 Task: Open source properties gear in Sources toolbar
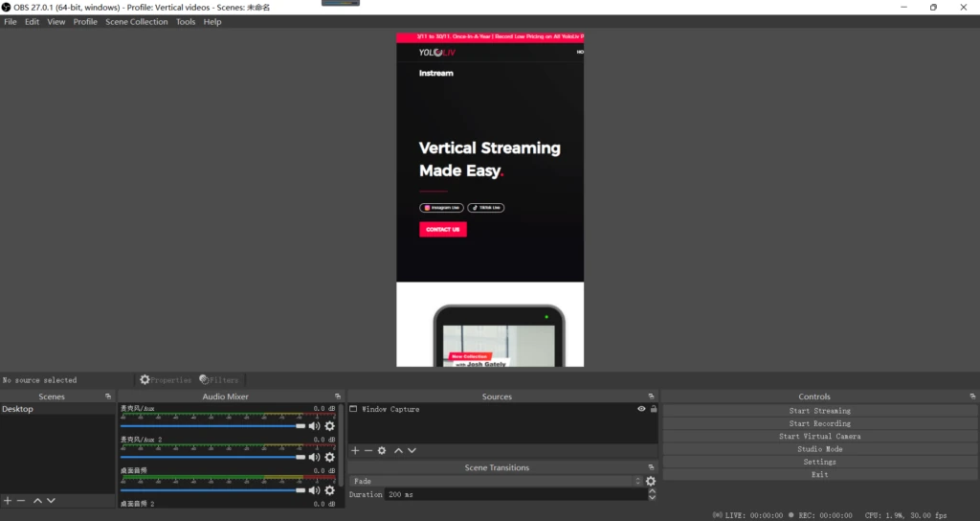382,450
